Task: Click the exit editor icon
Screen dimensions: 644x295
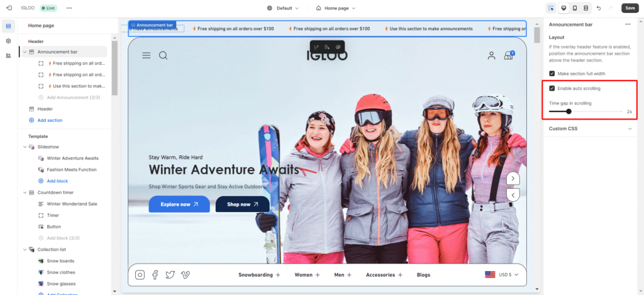Action: (8, 8)
